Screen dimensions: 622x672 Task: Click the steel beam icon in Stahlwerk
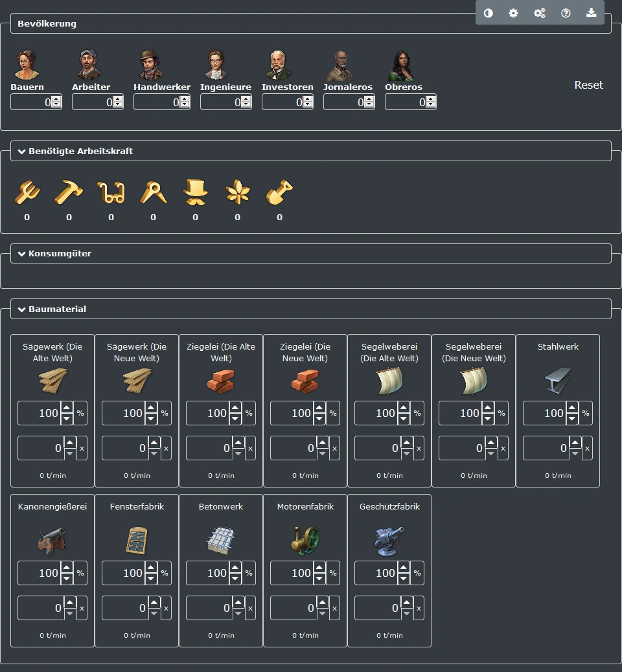point(557,381)
